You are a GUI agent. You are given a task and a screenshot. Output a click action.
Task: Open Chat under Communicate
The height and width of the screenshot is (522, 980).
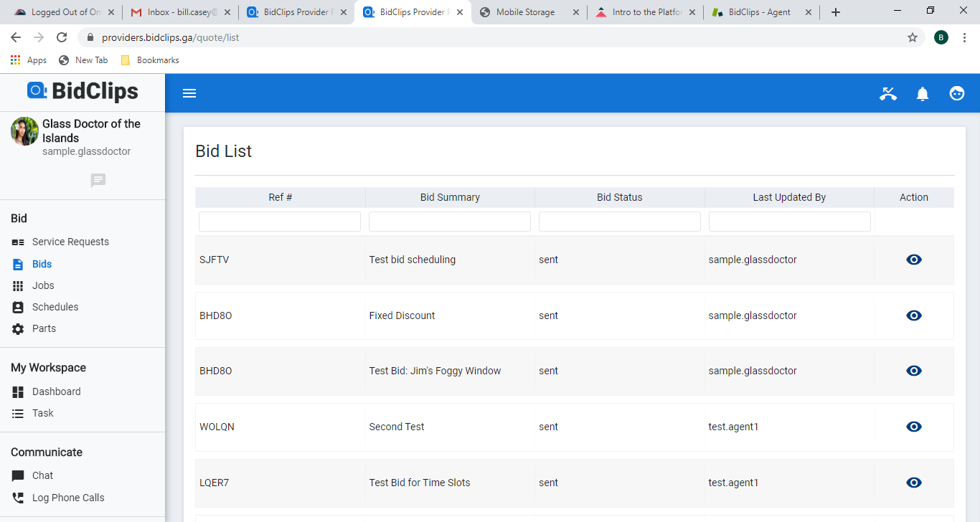42,476
